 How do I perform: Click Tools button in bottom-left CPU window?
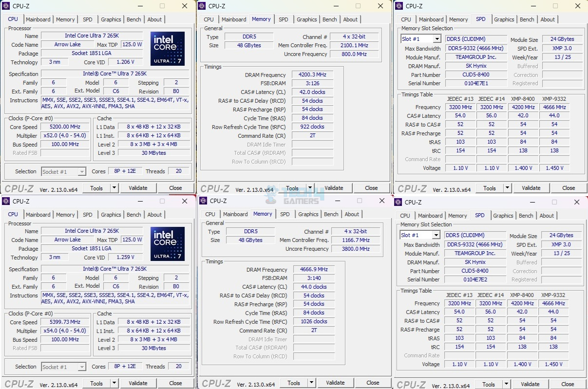(96, 383)
